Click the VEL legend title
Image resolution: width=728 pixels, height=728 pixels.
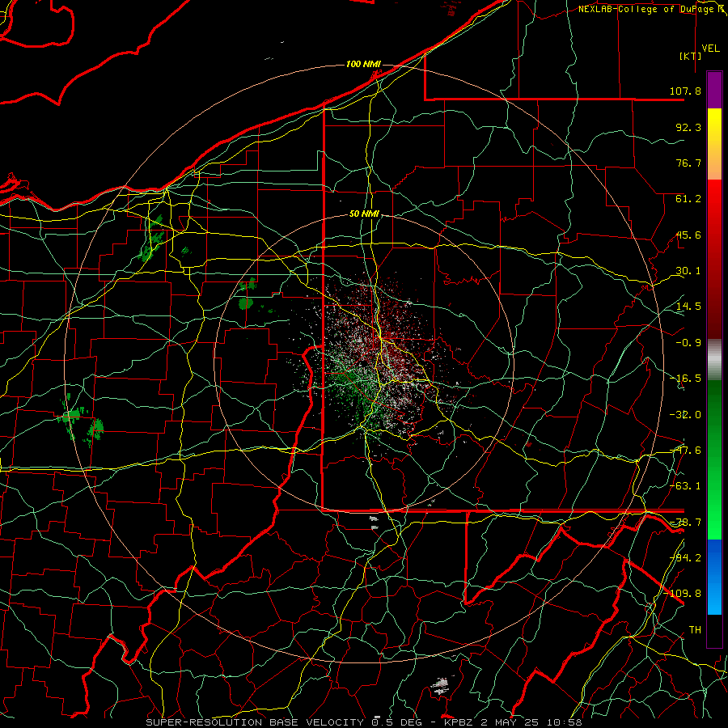(710, 49)
